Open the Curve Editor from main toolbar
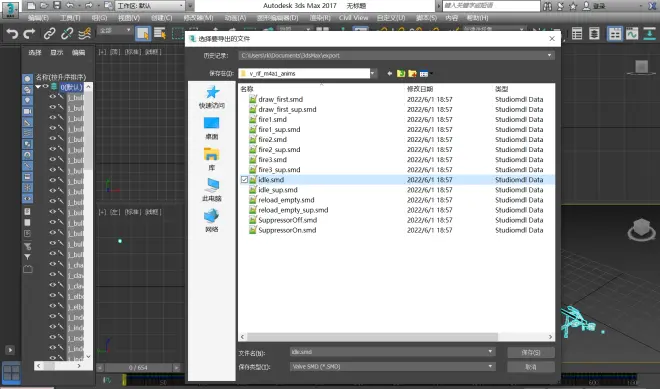The image size is (660, 389). click(x=632, y=33)
